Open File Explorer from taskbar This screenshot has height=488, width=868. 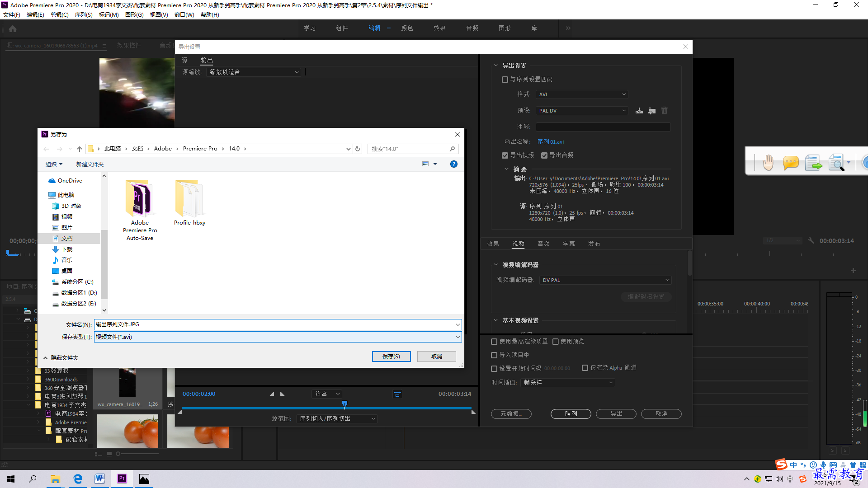55,479
